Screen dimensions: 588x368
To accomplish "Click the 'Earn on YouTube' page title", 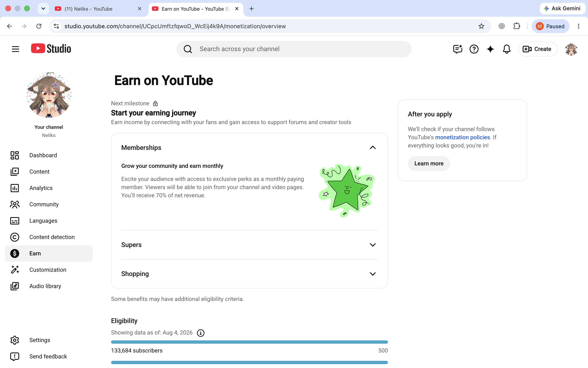I will (x=164, y=81).
